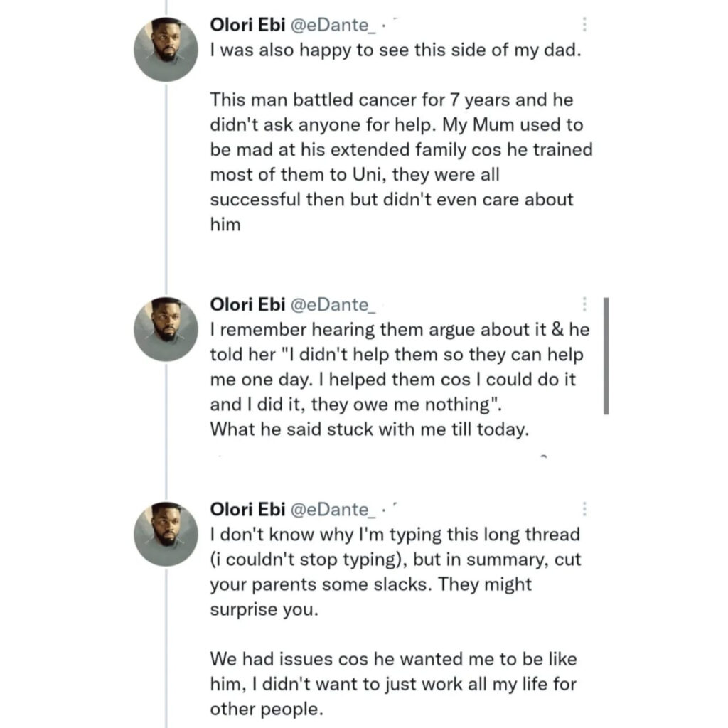Click the gray vertical scrollbar thumb
Screen dimensions: 728x728
pos(606,356)
